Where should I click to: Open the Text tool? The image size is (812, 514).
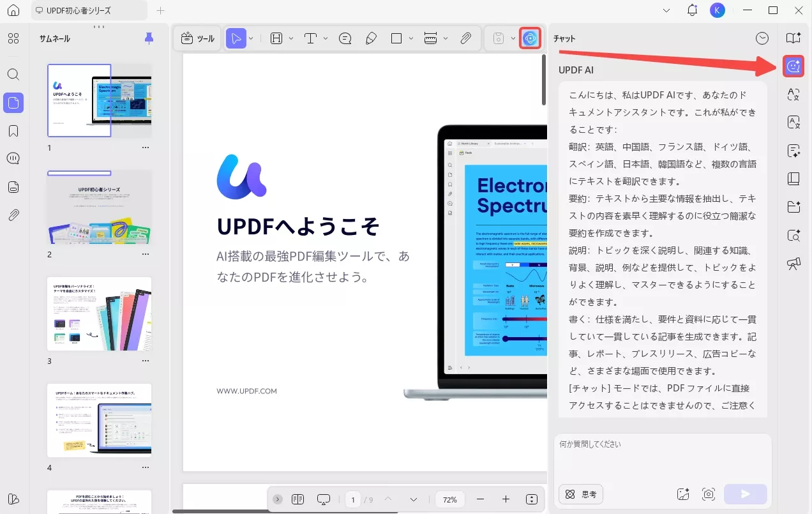310,38
